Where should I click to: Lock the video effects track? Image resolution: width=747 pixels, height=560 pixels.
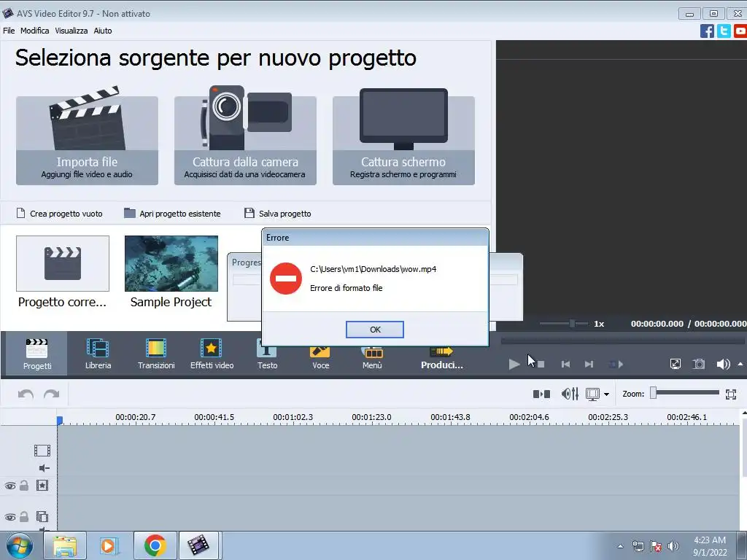coord(24,485)
